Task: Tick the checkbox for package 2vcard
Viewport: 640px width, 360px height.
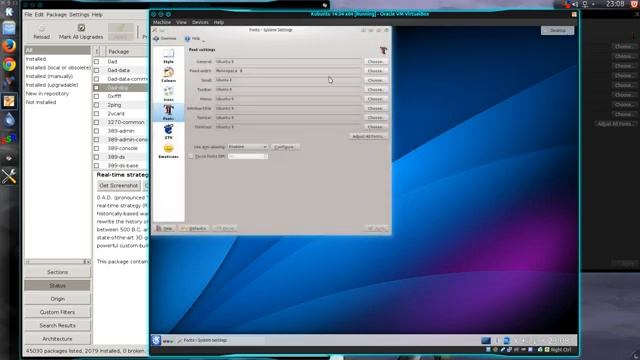Action: (x=96, y=113)
